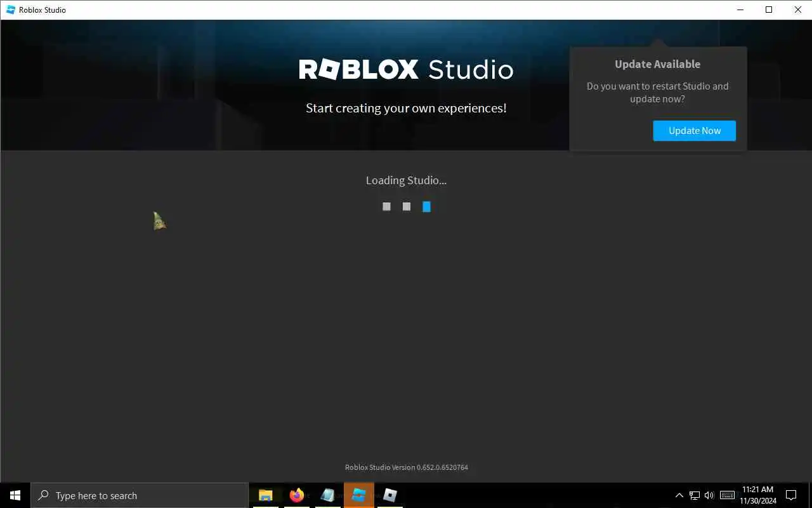This screenshot has height=508, width=812.
Task: Click the ROBLOX Studio logo
Action: [406, 69]
